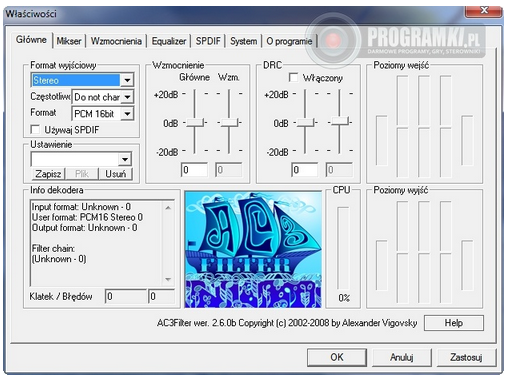Click the Błędów errors count field

(161, 296)
